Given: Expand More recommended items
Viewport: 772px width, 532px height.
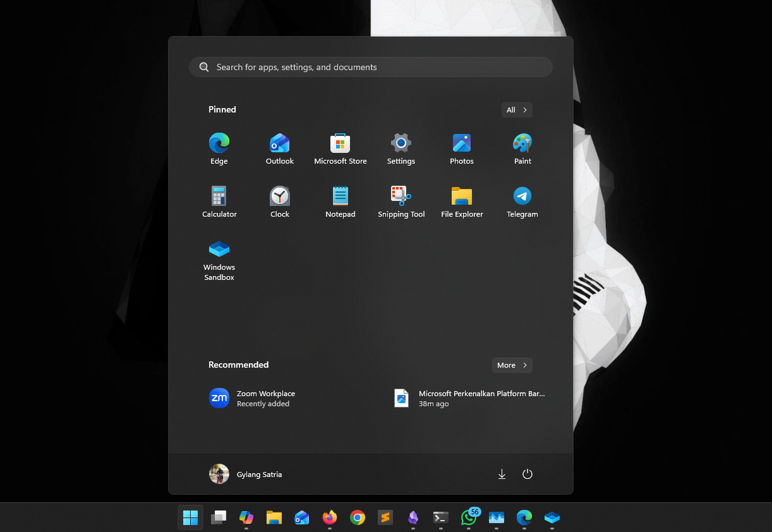Looking at the screenshot, I should [512, 365].
